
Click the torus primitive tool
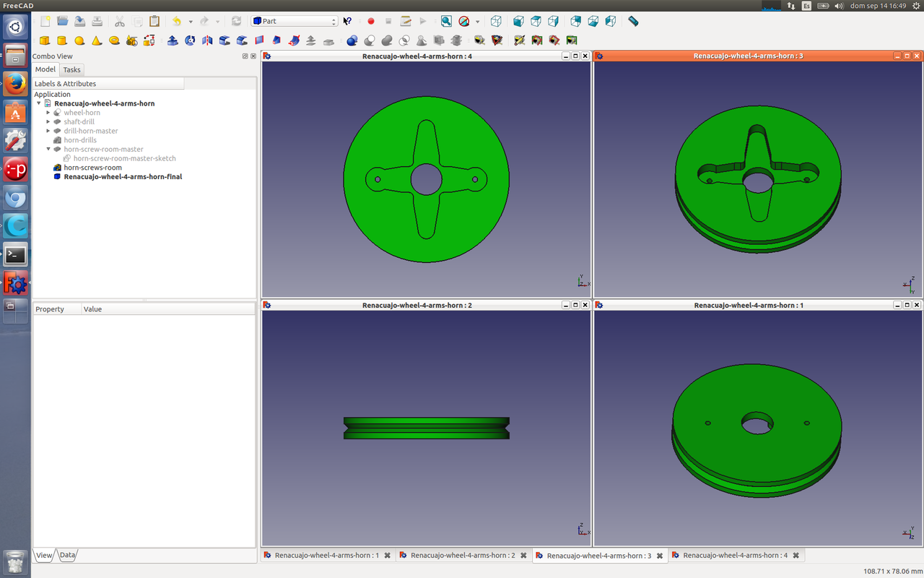[114, 40]
